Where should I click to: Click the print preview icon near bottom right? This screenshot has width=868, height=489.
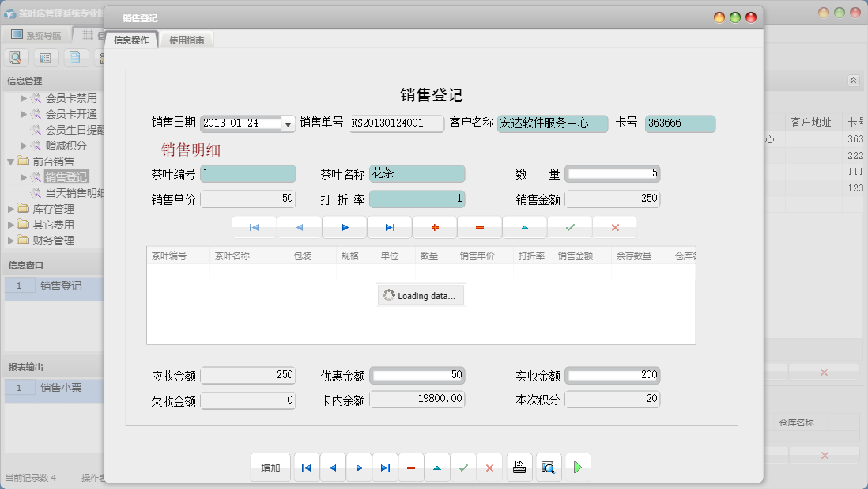coord(549,467)
